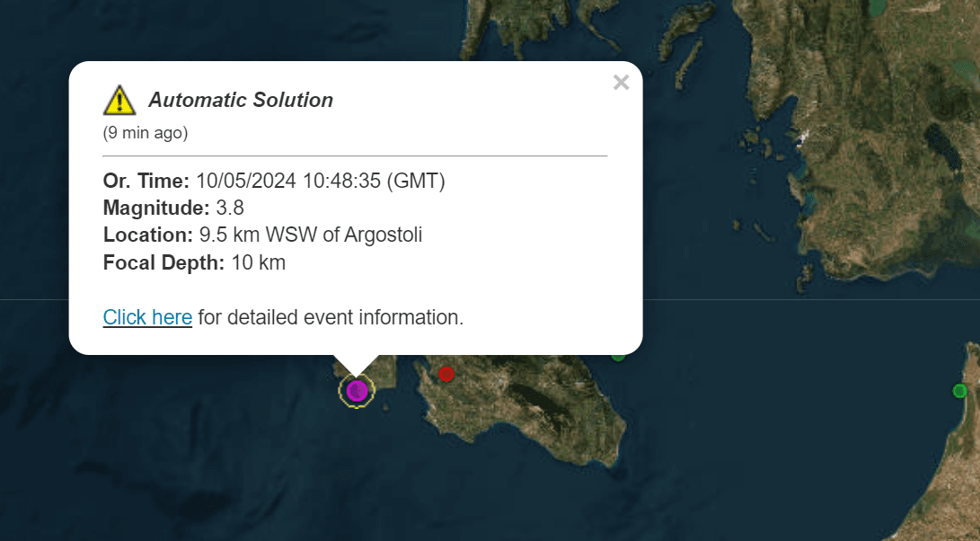
Task: Click the green marker beside the popup corner
Action: pos(618,356)
